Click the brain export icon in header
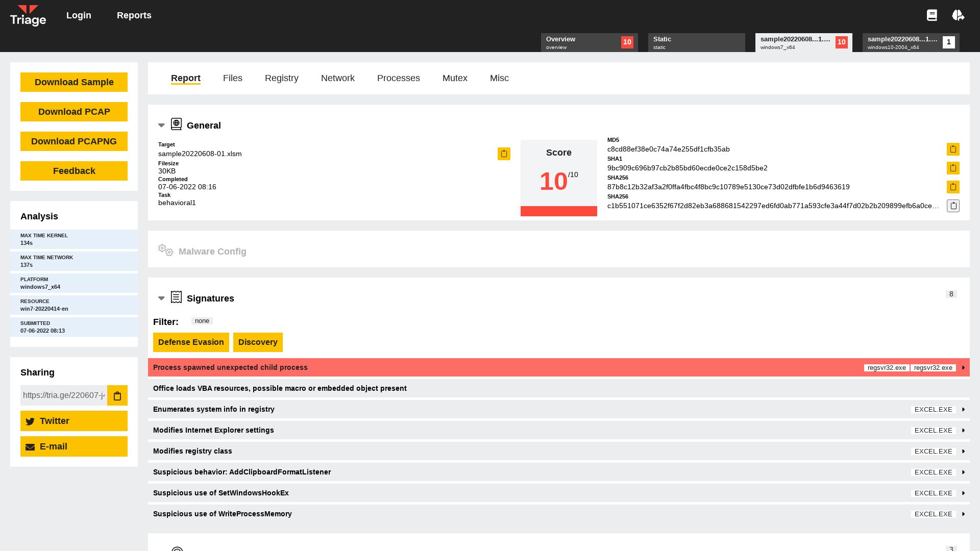Viewport: 980px width, 551px height. click(959, 15)
